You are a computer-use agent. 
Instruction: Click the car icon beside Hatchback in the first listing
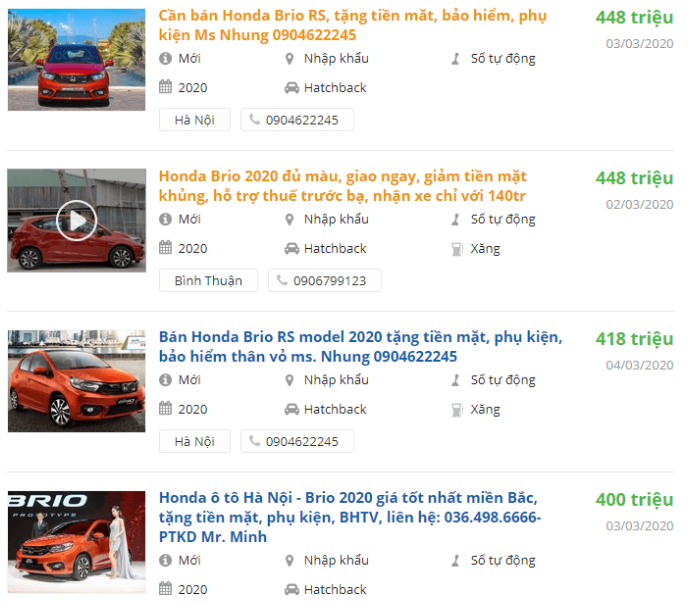(292, 88)
